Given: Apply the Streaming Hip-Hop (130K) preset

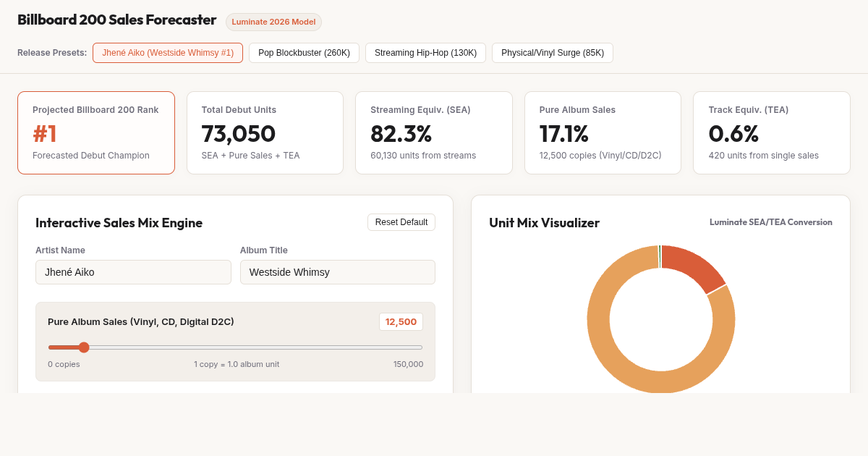Looking at the screenshot, I should [x=425, y=53].
